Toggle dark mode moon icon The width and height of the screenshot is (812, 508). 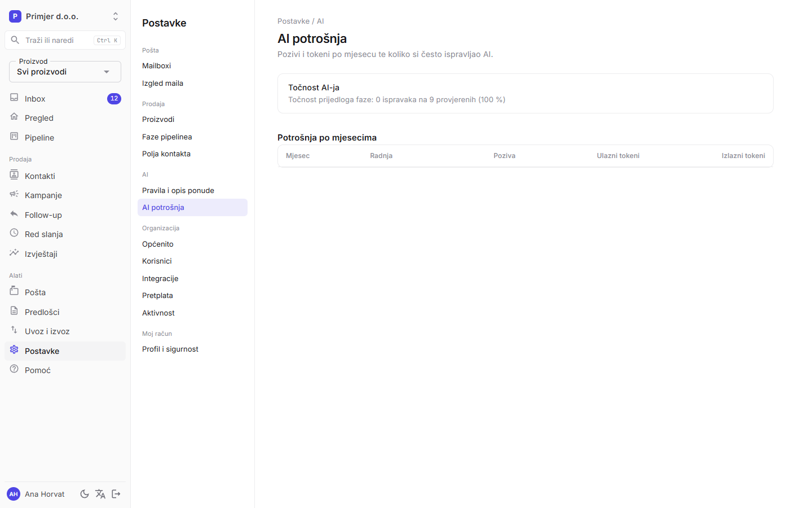(85, 494)
